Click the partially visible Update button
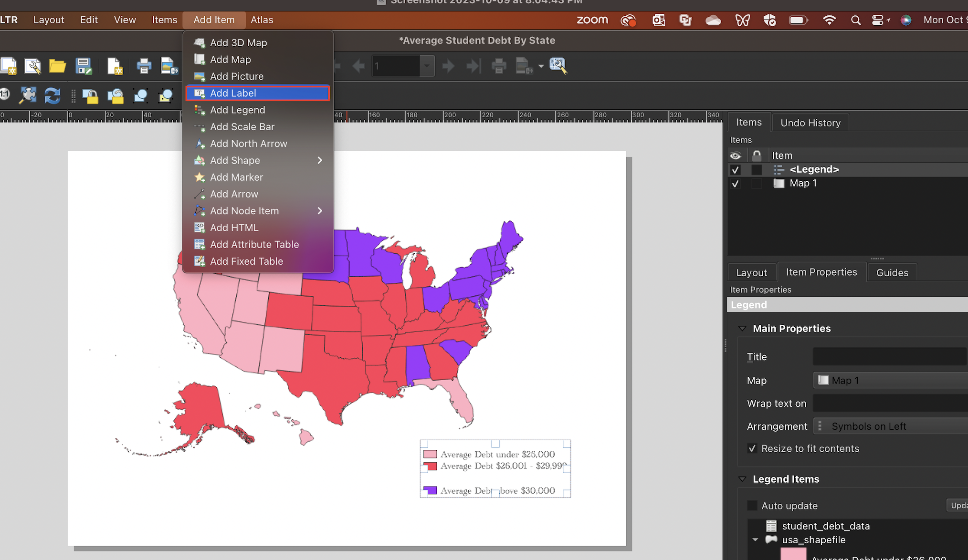Viewport: 968px width, 560px height. 957,506
